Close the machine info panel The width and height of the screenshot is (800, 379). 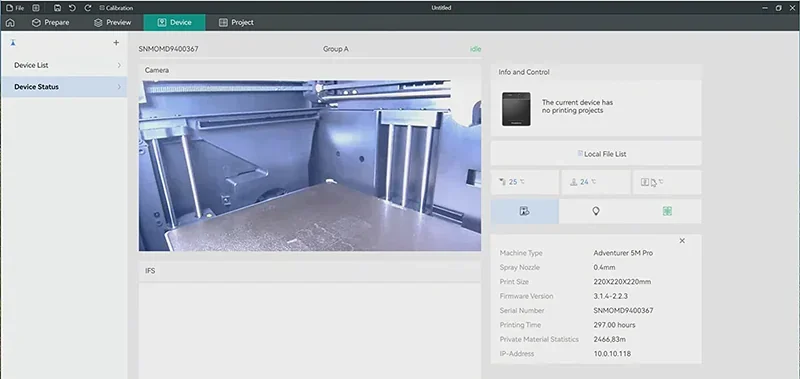tap(682, 241)
